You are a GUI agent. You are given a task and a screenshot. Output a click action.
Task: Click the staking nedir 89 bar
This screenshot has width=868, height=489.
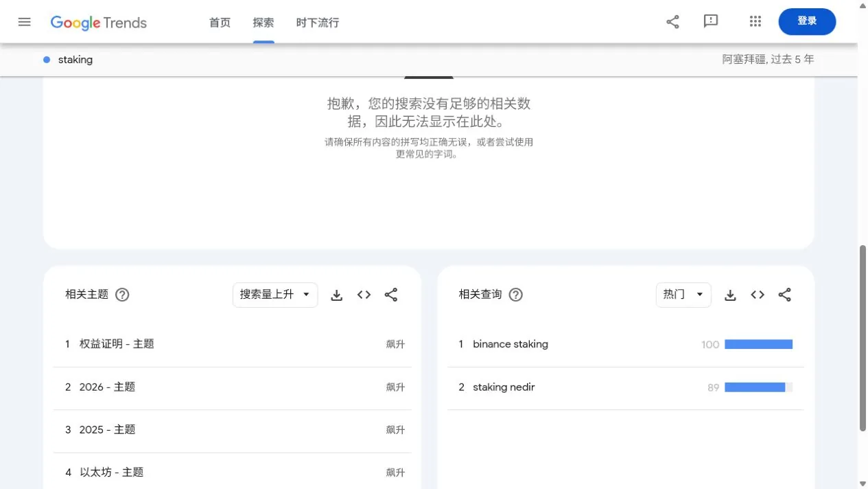tap(758, 387)
